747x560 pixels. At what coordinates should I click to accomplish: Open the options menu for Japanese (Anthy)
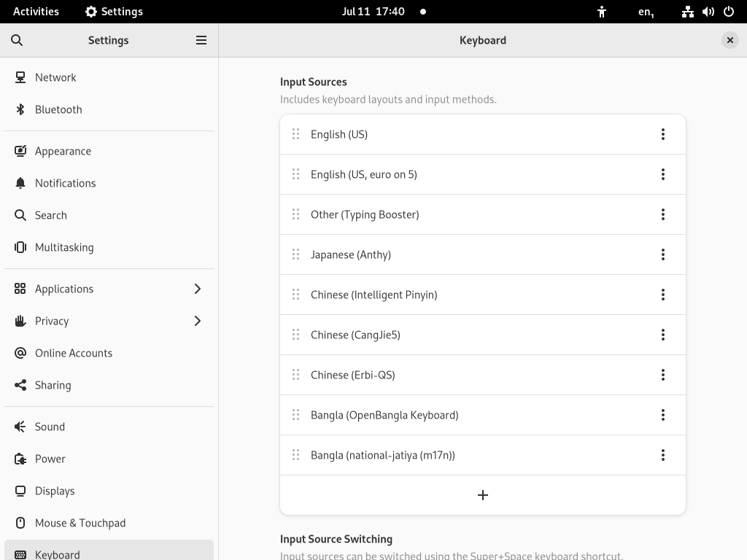[x=663, y=254]
